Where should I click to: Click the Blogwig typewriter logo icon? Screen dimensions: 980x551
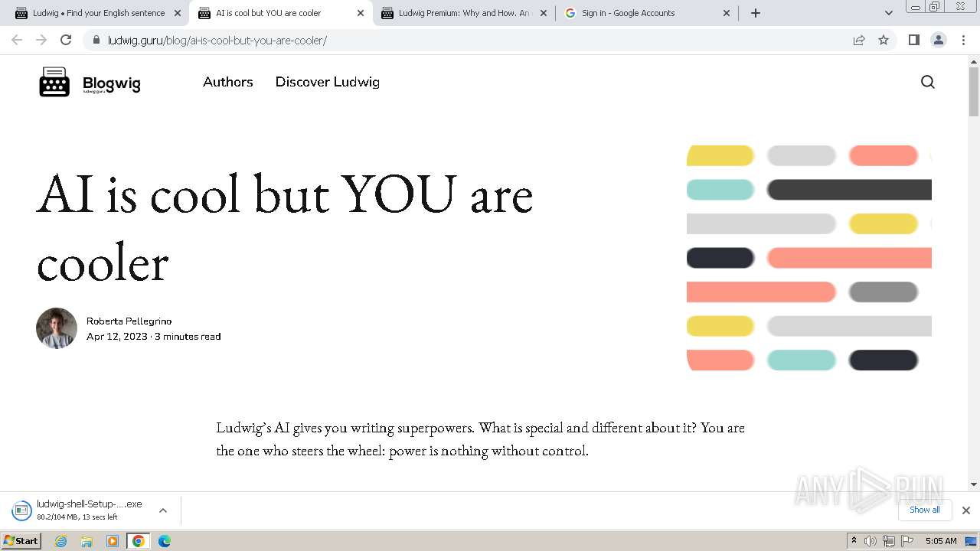[x=54, y=82]
